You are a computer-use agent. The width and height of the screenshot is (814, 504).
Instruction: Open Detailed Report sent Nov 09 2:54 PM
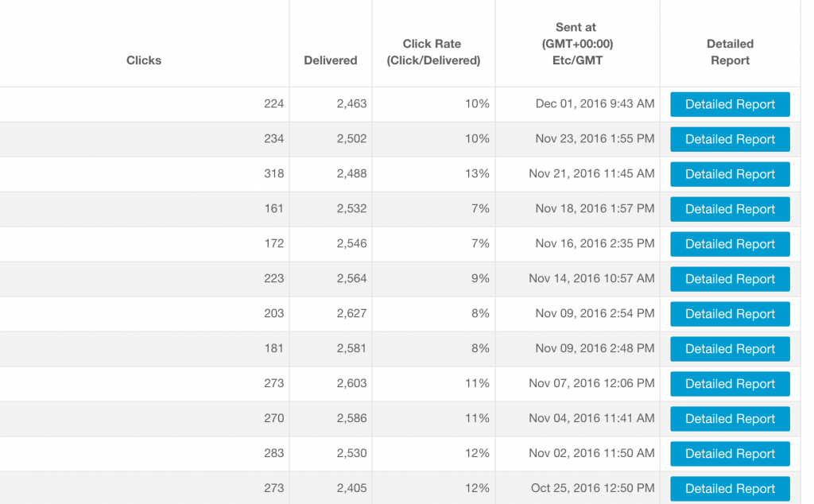click(x=730, y=314)
